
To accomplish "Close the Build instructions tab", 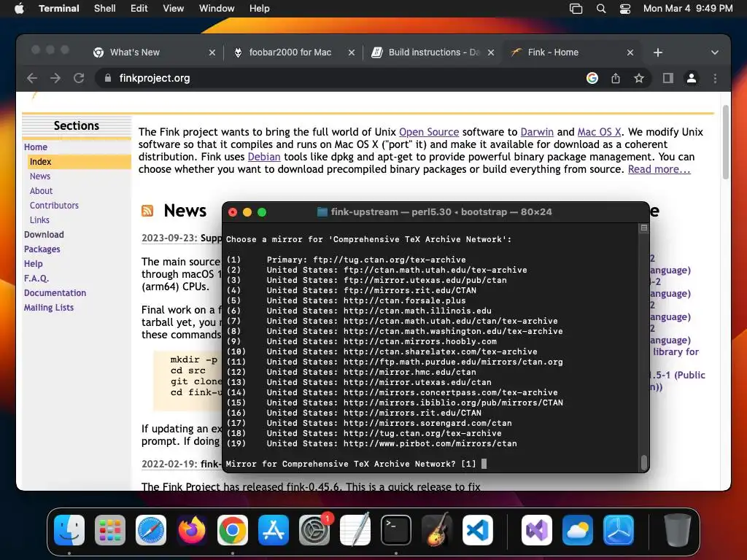I will pos(491,52).
